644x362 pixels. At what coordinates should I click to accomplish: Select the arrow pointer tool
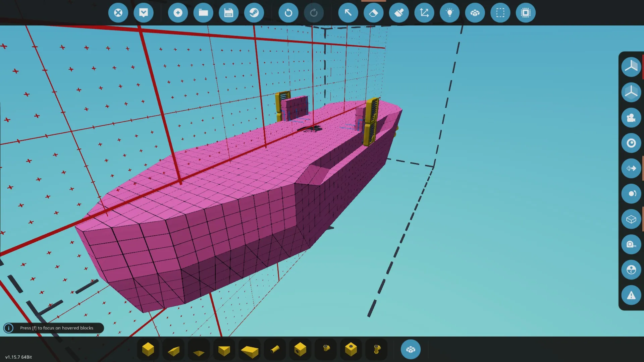(348, 13)
